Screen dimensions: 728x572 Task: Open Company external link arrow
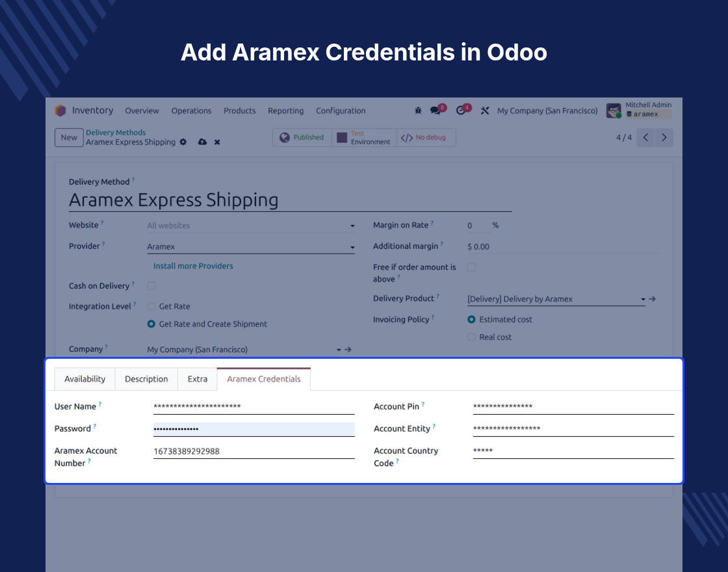(348, 350)
